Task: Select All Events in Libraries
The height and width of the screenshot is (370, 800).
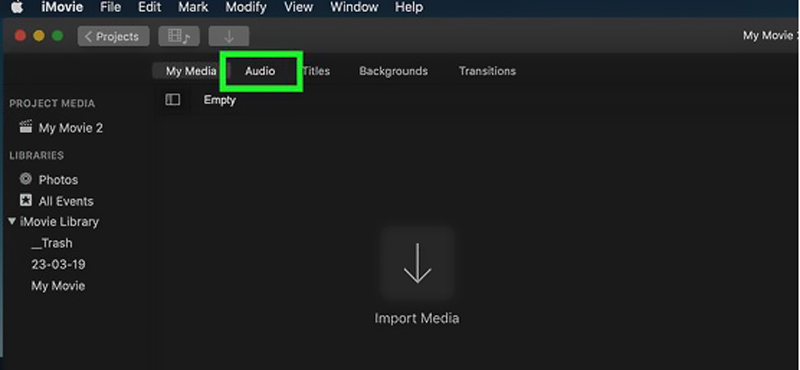Action: [x=66, y=201]
